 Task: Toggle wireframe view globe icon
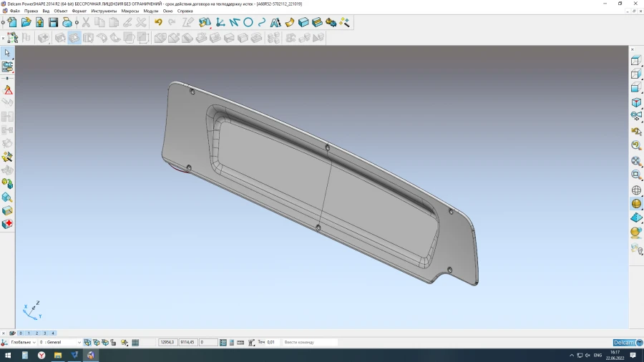pos(635,190)
